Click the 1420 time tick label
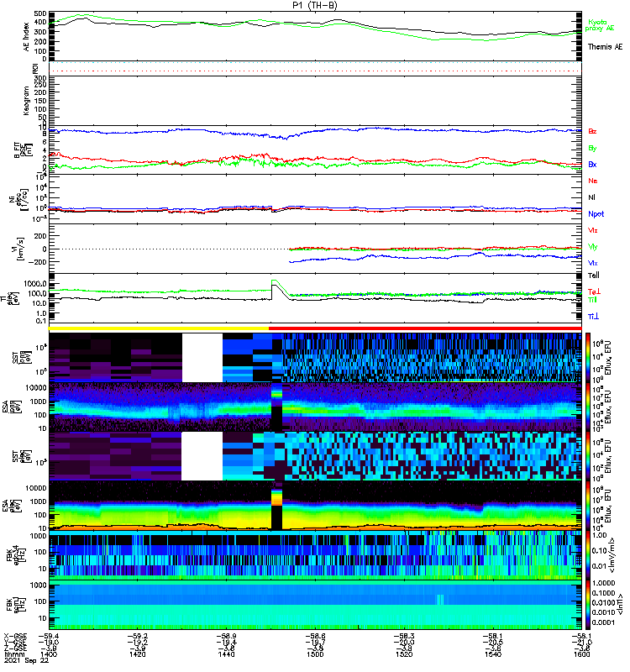The image size is (630, 672). (137, 654)
